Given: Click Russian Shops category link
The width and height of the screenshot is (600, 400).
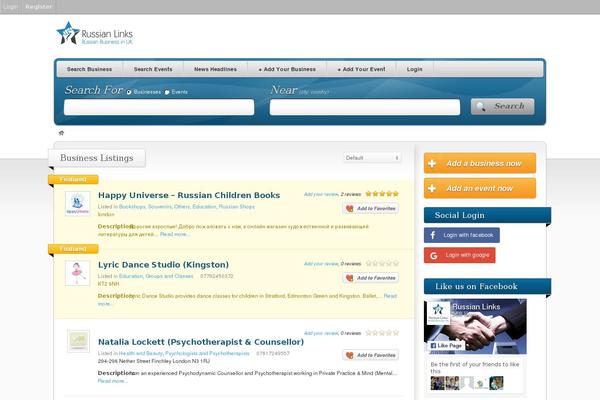Looking at the screenshot, I should click(236, 207).
